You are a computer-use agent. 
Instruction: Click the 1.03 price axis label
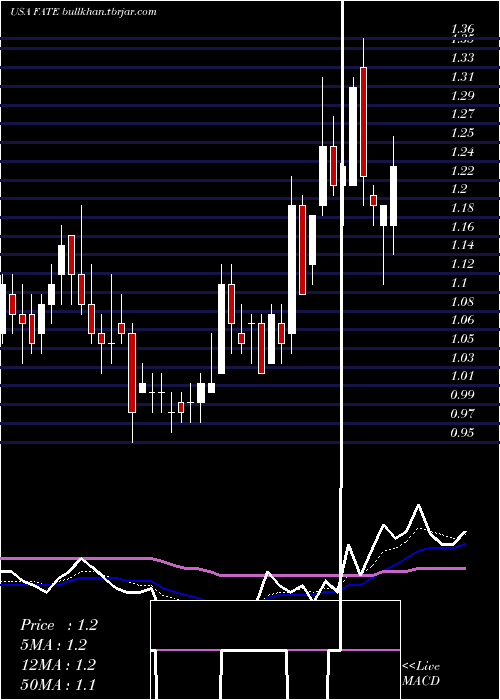[462, 357]
